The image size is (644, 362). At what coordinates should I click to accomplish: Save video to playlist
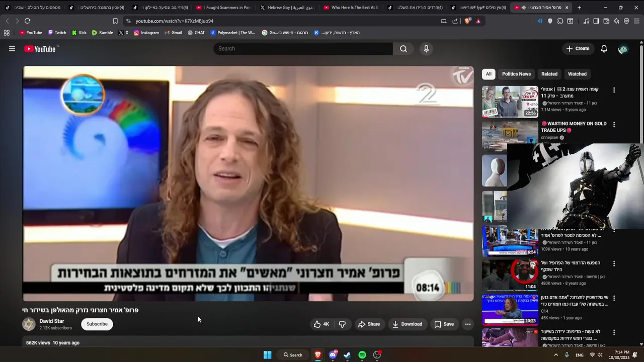(x=444, y=324)
